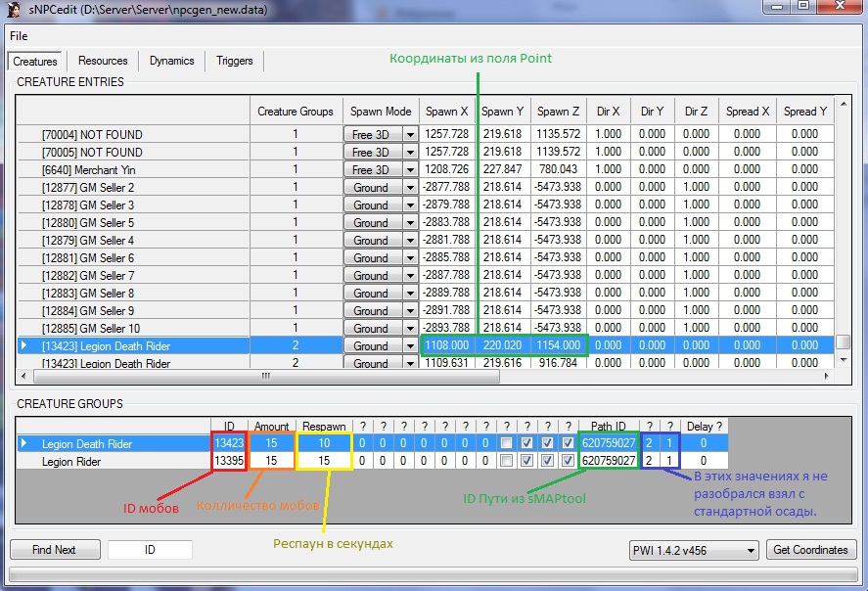Open the File menu
This screenshot has height=591, width=868.
pos(19,36)
